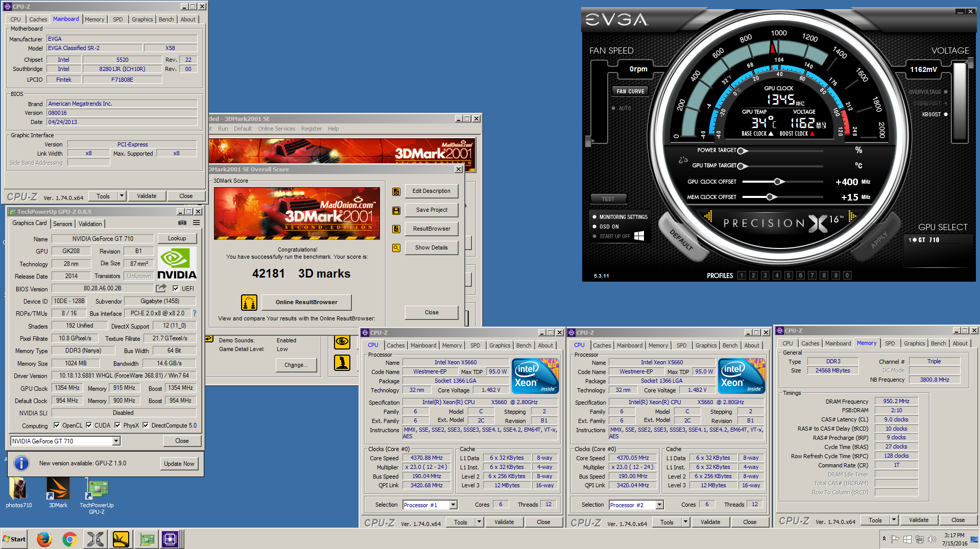The width and height of the screenshot is (980, 549).
Task: Open the TechPowerUp GPU-Z desktop shortcut
Action: click(x=97, y=496)
